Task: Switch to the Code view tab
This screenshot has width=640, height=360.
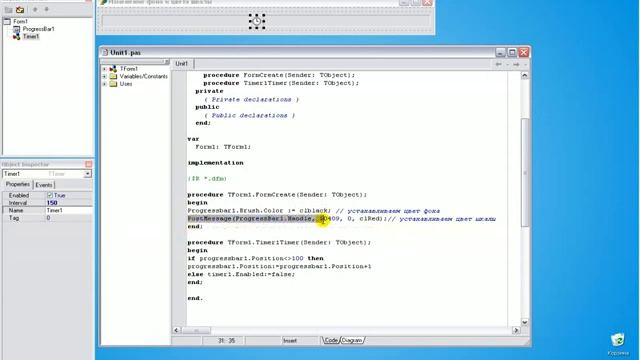Action: coord(331,340)
